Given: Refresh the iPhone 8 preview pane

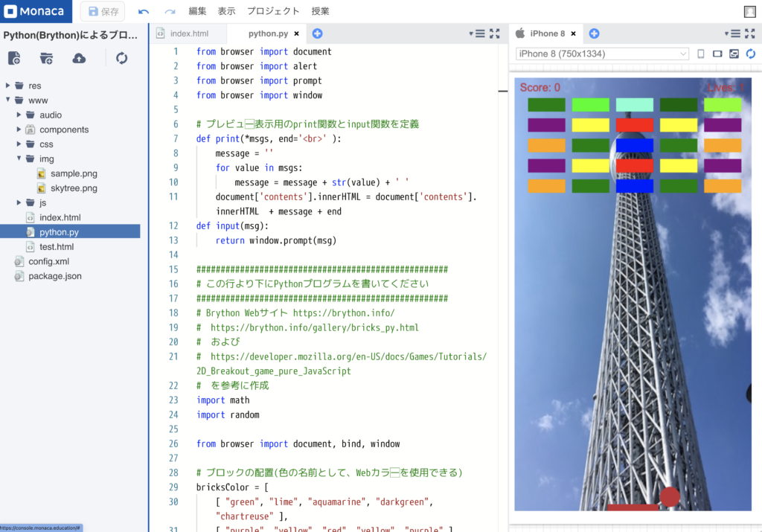Looking at the screenshot, I should [x=750, y=54].
